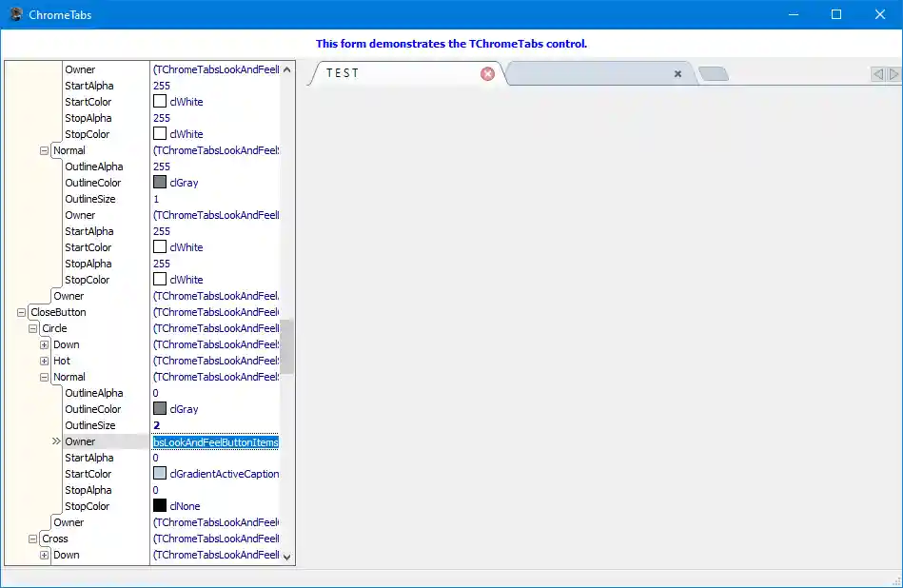Click the bsLookAndFeelButtonItems value field

point(215,441)
